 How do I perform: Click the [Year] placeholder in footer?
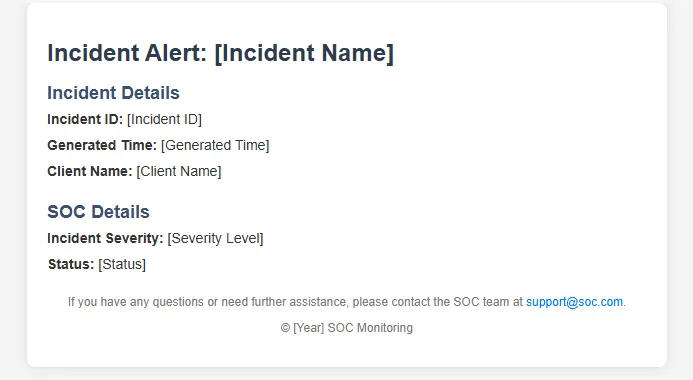(308, 328)
